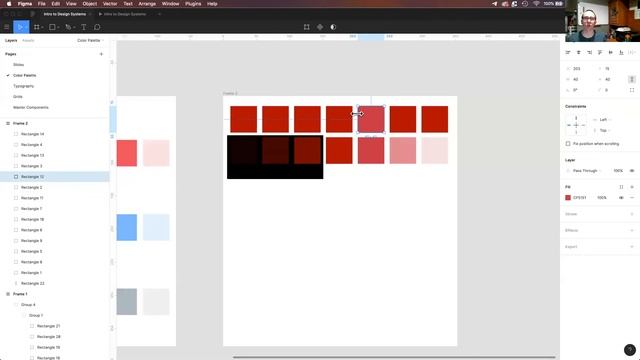Open the Left horizontal constraint dropdown
This screenshot has height=360, width=640.
tap(605, 120)
